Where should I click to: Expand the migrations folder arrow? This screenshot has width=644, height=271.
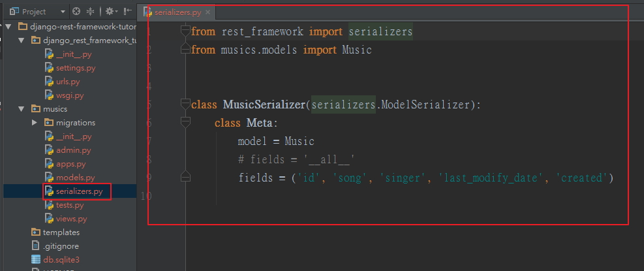tap(35, 123)
